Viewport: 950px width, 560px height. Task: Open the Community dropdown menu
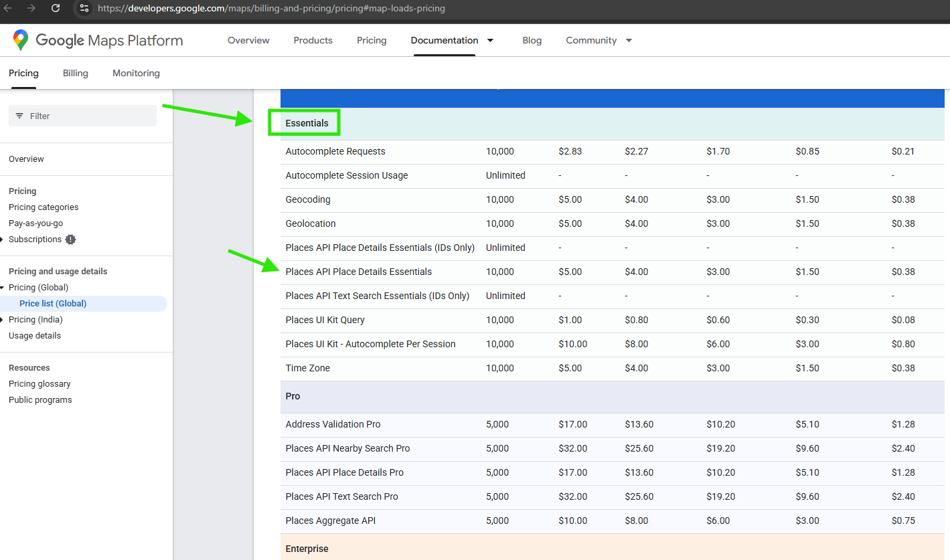[x=629, y=40]
